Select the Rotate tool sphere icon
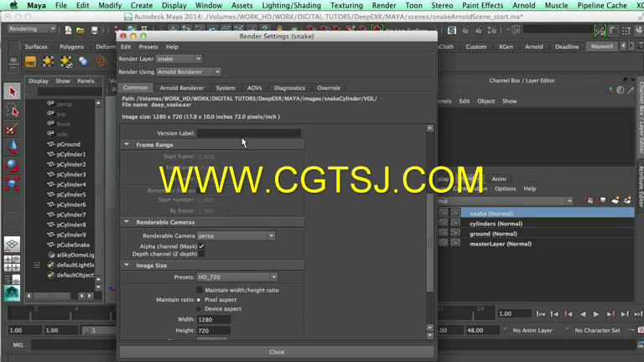644x362 pixels. tap(12, 165)
